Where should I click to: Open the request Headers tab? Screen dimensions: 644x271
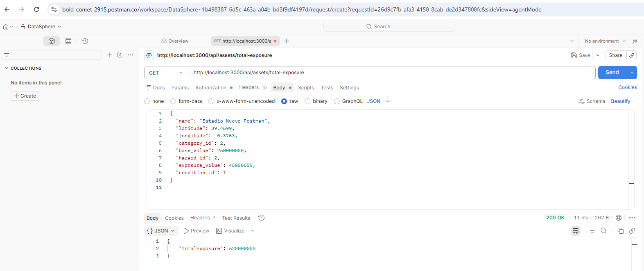[x=253, y=87]
